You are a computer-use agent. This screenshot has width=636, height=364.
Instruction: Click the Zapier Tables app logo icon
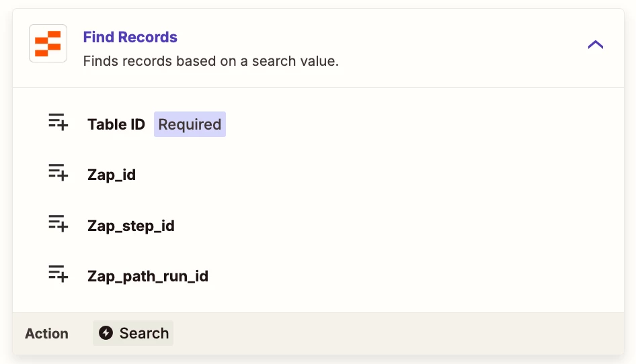coord(48,44)
